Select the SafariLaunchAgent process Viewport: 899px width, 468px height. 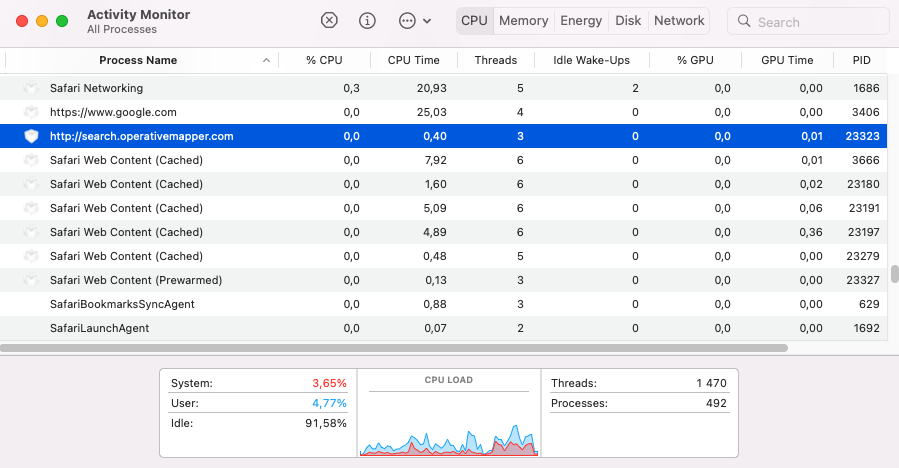[x=444, y=328]
